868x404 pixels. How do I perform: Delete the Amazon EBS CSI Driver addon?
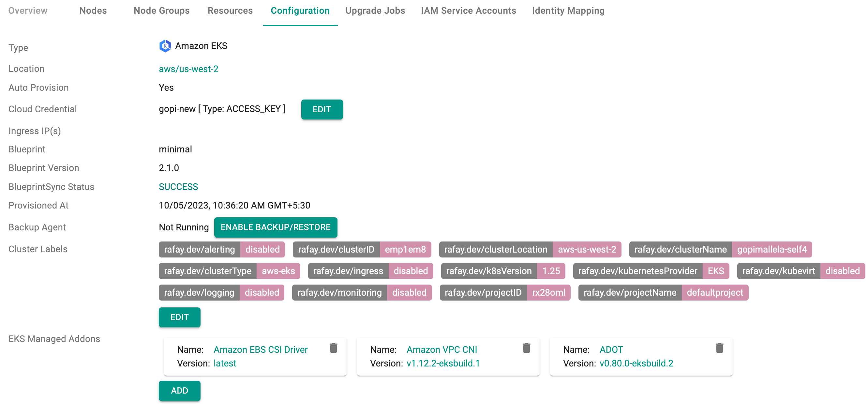(x=333, y=348)
